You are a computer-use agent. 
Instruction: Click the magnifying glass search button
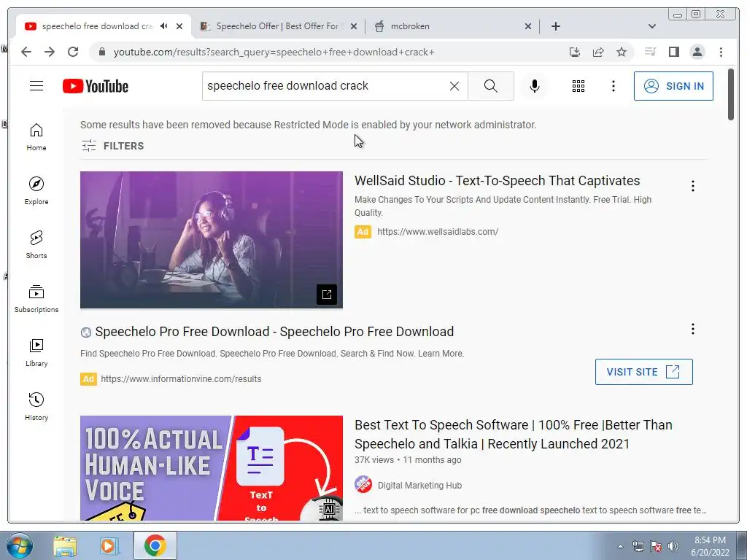491,86
